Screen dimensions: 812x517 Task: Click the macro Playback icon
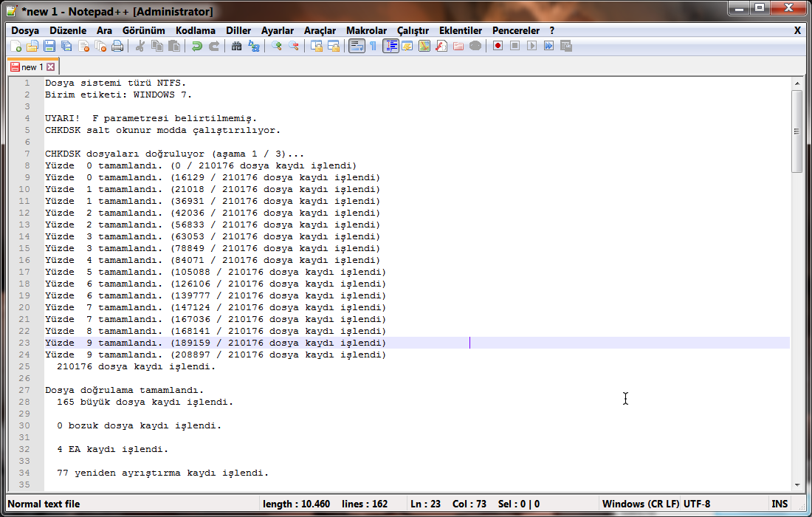point(531,46)
